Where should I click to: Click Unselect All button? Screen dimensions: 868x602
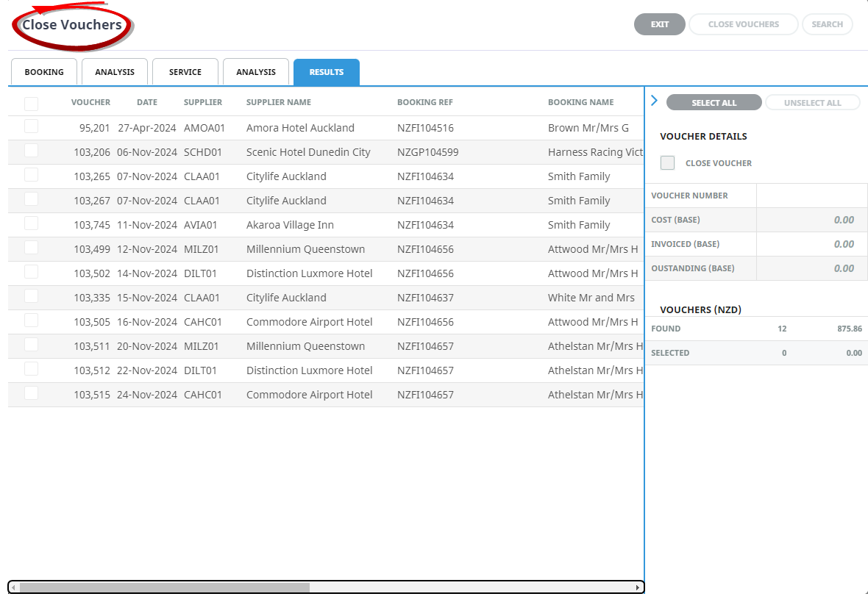tap(813, 102)
